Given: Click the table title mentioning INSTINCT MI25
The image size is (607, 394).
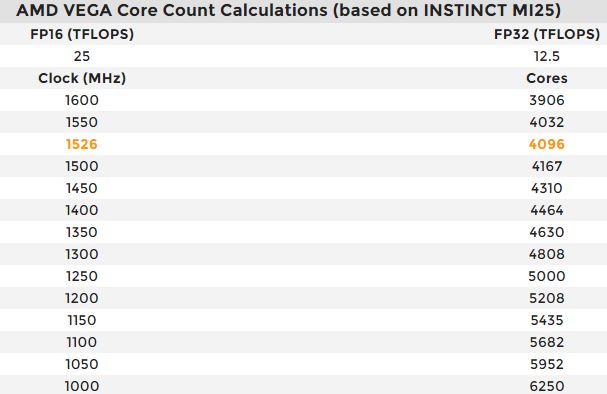Looking at the screenshot, I should (x=288, y=10).
